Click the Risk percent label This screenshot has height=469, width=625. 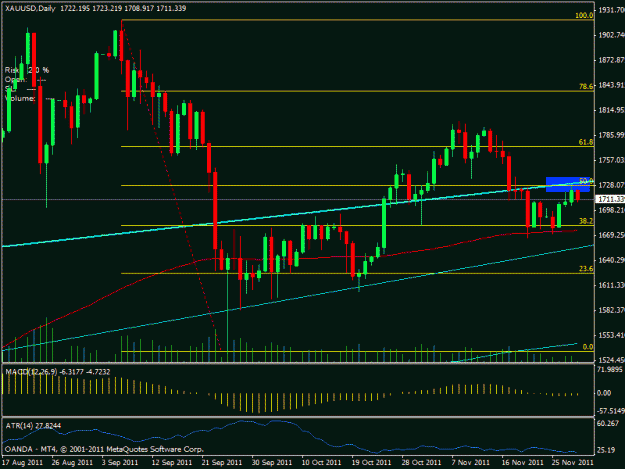27,70
